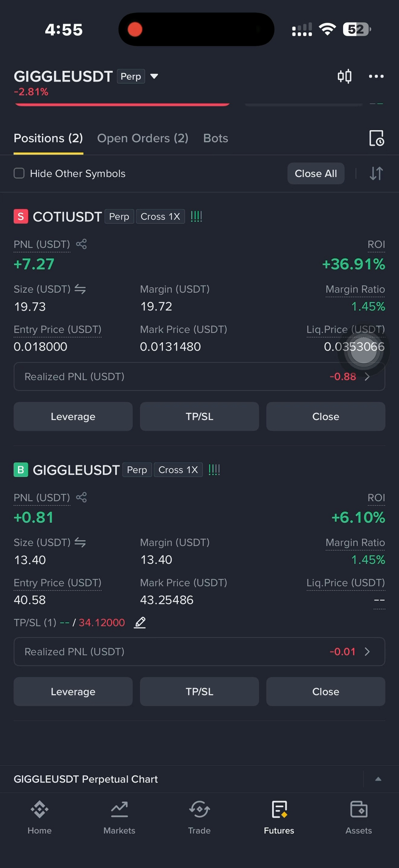Screen dimensions: 399x868
Task: Expand COTIUSDT Realized PNL details
Action: click(199, 377)
